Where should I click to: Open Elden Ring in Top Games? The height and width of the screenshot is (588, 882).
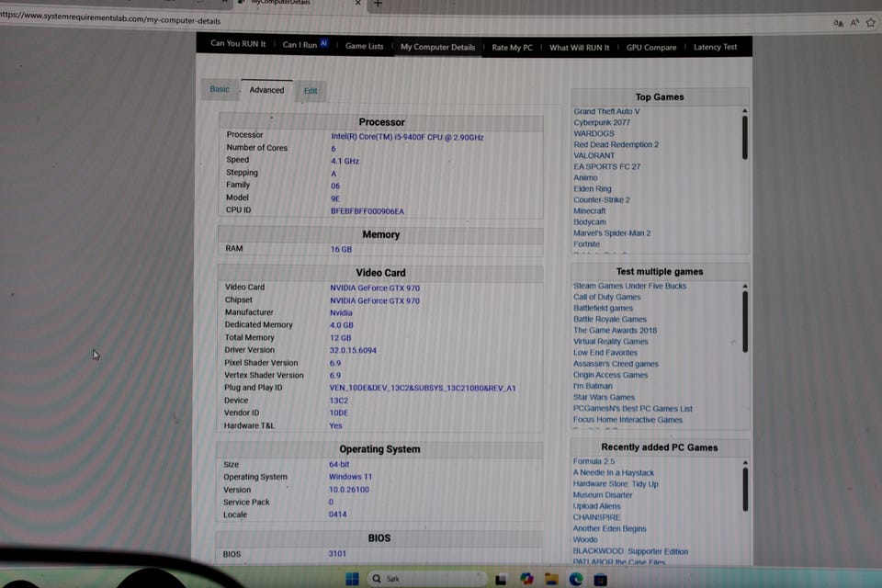[593, 189]
